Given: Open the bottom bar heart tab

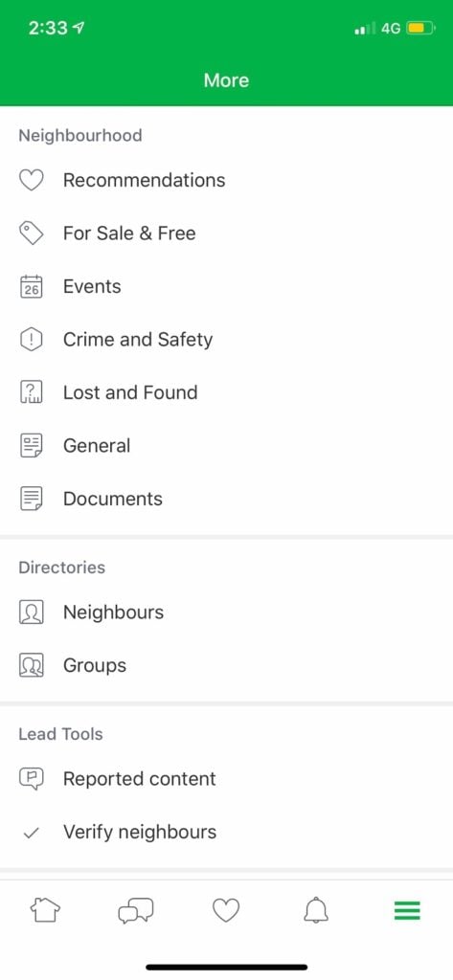Looking at the screenshot, I should (226, 911).
